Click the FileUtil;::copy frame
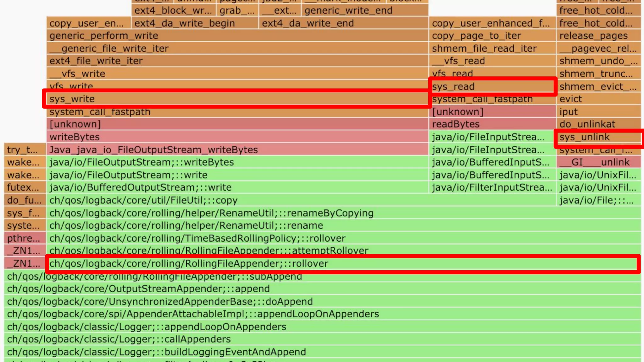Screen dimensions: 644x362 click(301, 200)
